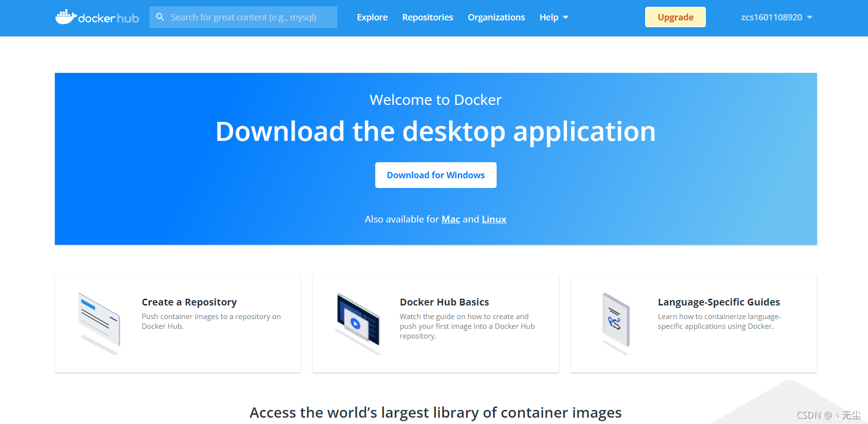This screenshot has width=868, height=424.
Task: Click the Language-Specific Guides document illustration
Action: pyautogui.click(x=616, y=323)
